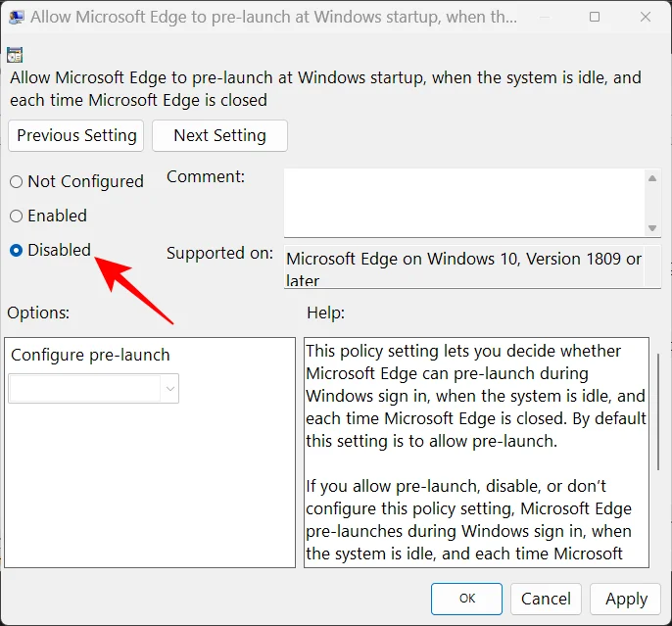The image size is (672, 626).
Task: Maximize the policy setting window
Action: [595, 17]
